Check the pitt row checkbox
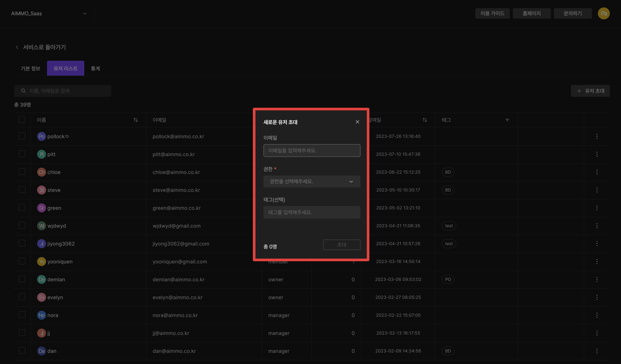Image resolution: width=621 pixels, height=364 pixels. [22, 154]
